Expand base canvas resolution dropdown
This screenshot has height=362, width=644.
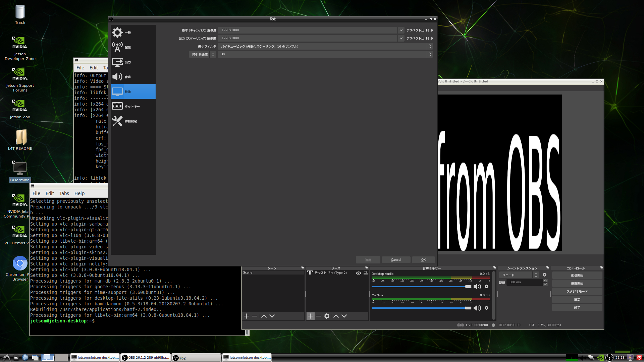[x=401, y=30]
